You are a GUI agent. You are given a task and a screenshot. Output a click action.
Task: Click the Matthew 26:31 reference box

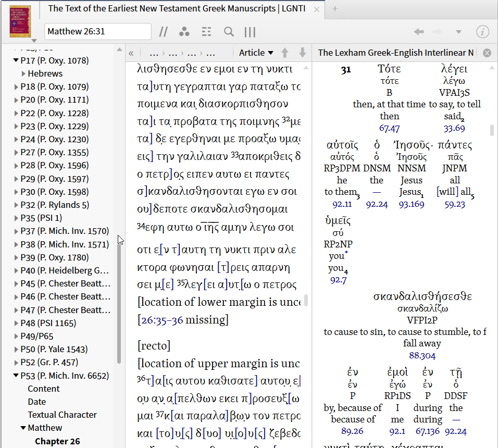[x=97, y=32]
